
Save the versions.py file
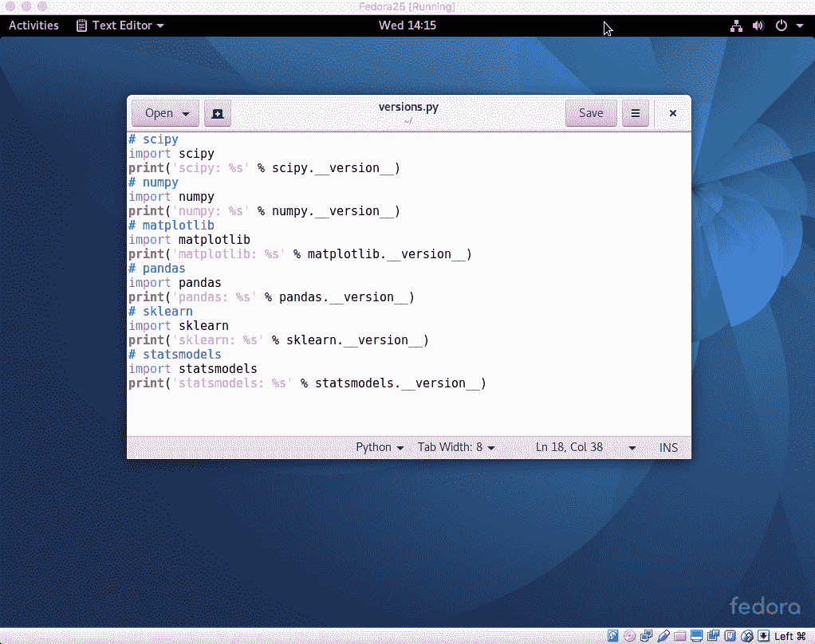point(591,113)
